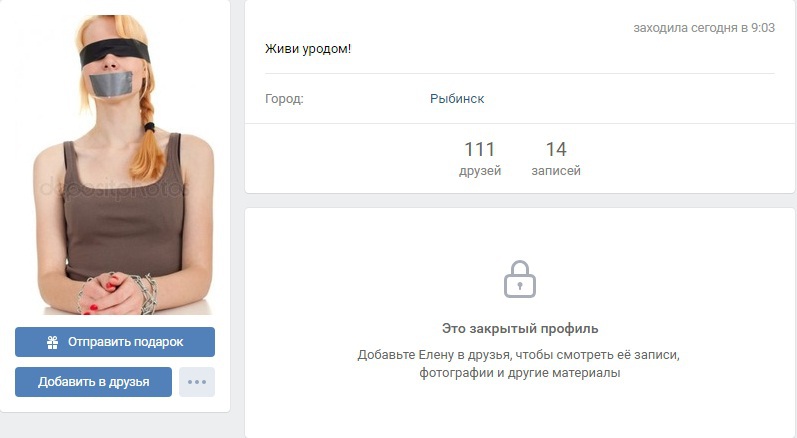Viewport: 797px width, 438px height.
Task: Open the 14 записей posts counter
Action: coord(556,159)
